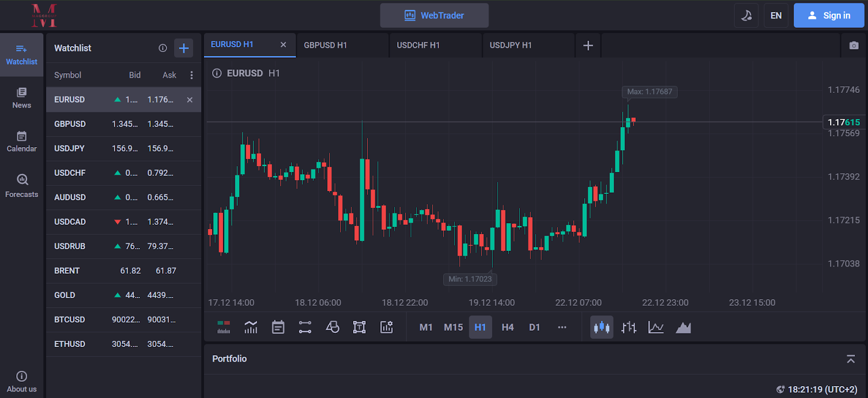Open the EN language selector
868x398 pixels.
coord(776,16)
